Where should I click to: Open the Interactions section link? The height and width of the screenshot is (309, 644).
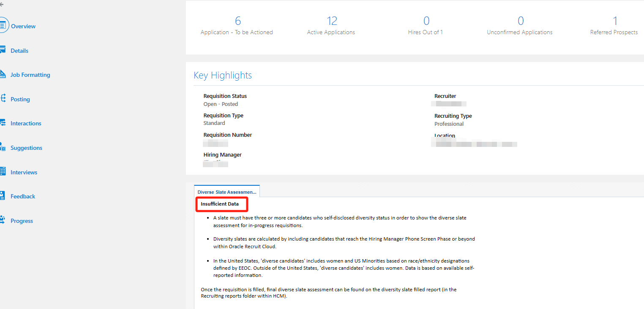pos(26,123)
